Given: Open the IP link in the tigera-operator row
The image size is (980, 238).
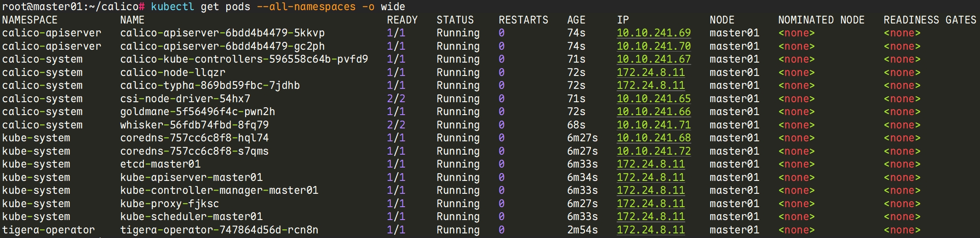Looking at the screenshot, I should [x=650, y=230].
